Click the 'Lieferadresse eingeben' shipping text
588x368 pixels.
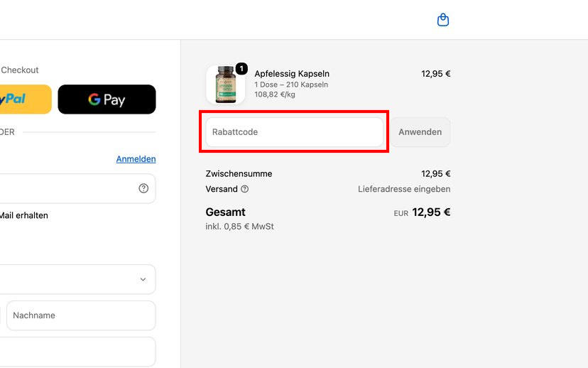coord(404,189)
